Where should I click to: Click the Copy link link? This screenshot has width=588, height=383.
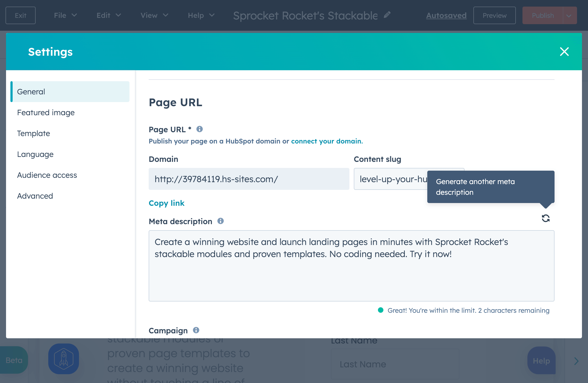click(166, 203)
